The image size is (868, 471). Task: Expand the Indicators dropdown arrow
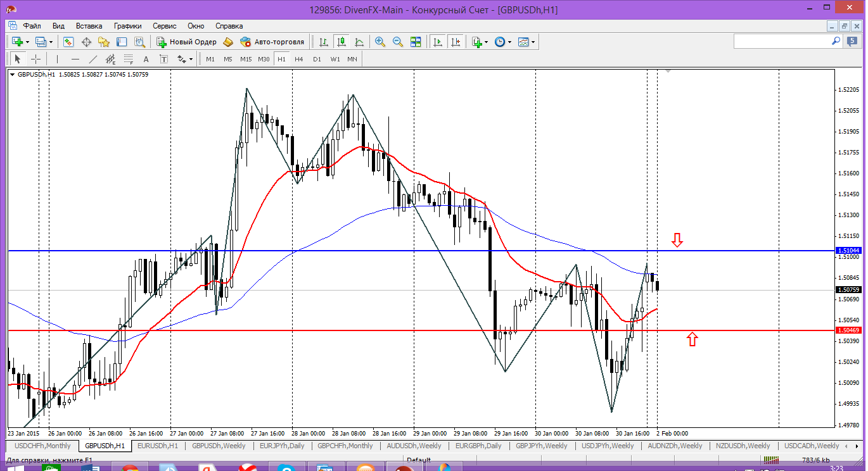pos(486,42)
